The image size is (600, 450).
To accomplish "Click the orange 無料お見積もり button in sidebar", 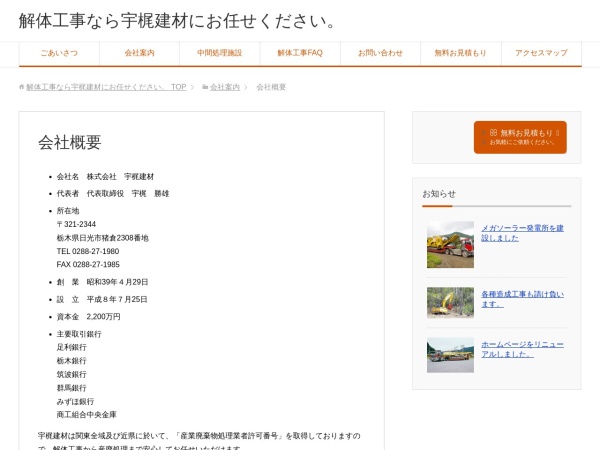I will pyautogui.click(x=520, y=137).
